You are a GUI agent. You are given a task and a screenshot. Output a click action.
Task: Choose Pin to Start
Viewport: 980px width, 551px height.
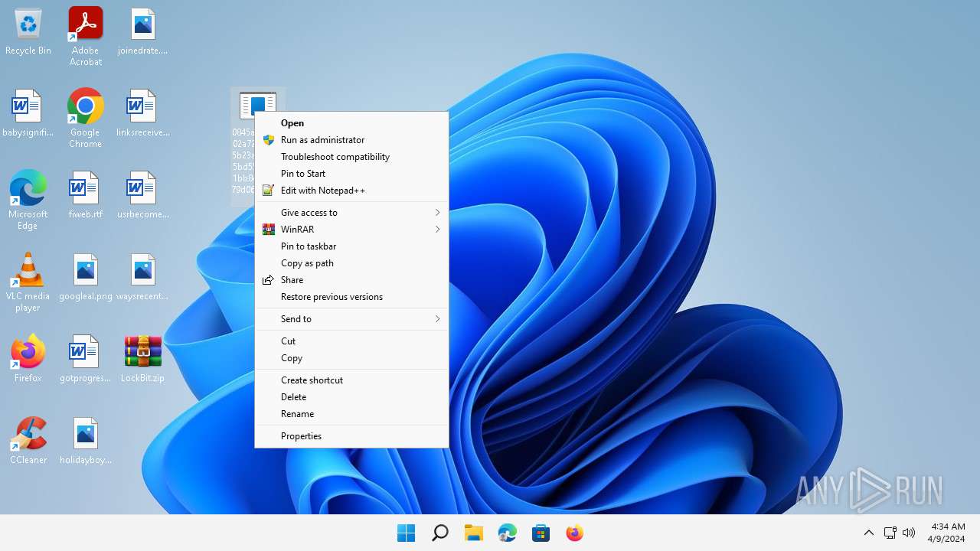tap(351, 174)
